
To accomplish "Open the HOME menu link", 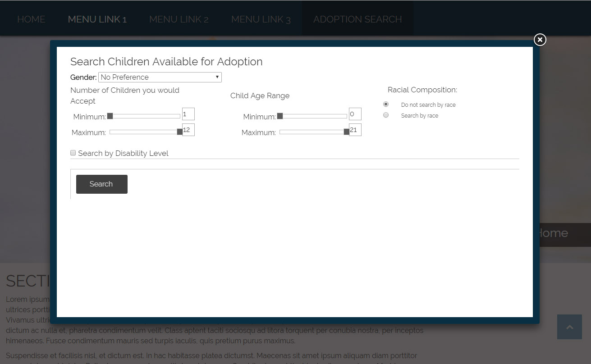I will (31, 19).
